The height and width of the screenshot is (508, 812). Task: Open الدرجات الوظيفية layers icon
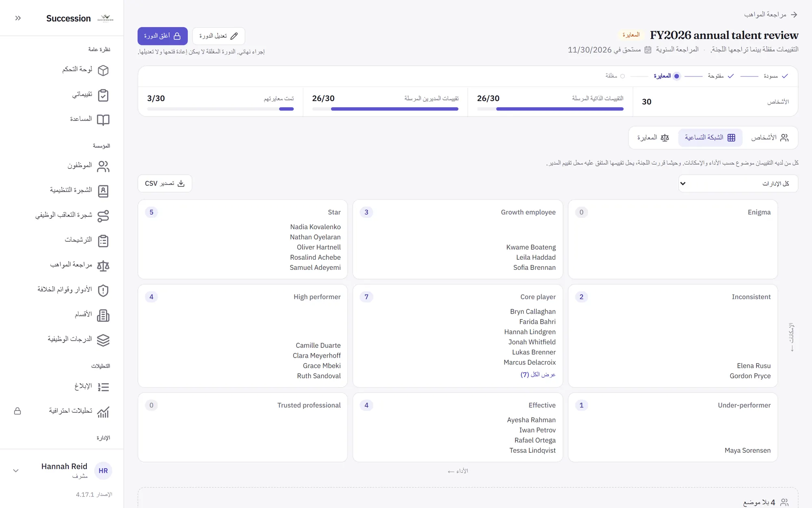[103, 340]
